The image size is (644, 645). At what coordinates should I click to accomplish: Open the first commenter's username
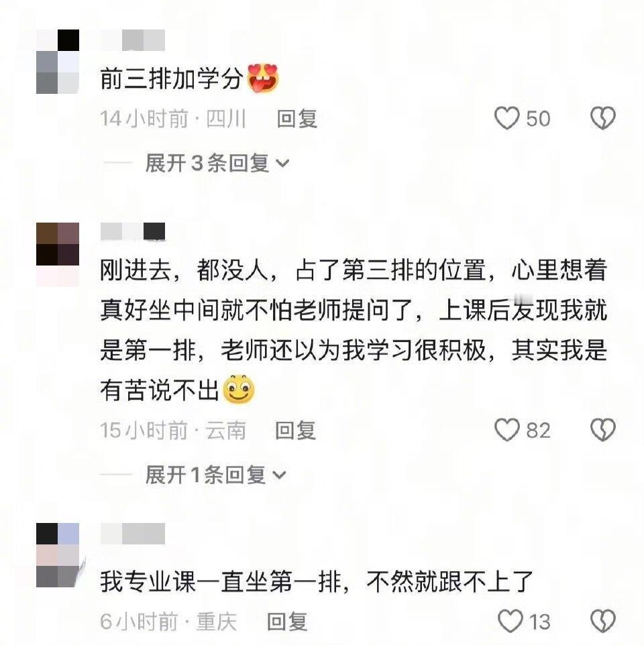pos(133,40)
